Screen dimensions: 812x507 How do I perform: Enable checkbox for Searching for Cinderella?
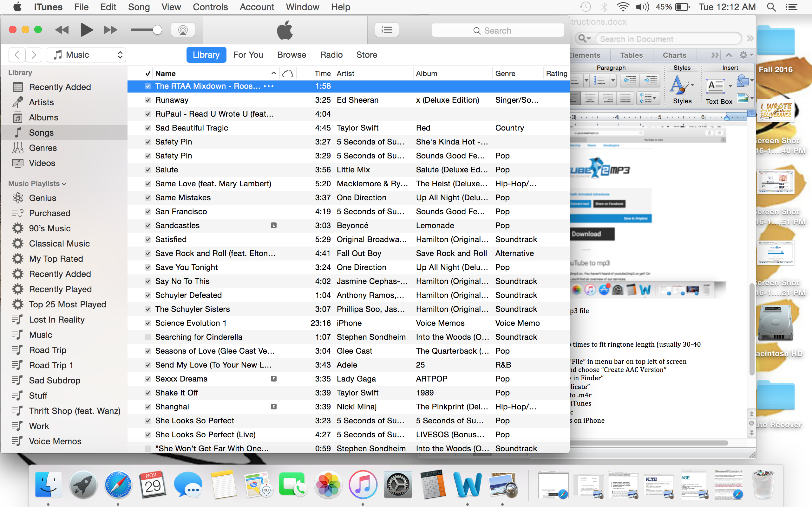coord(147,337)
